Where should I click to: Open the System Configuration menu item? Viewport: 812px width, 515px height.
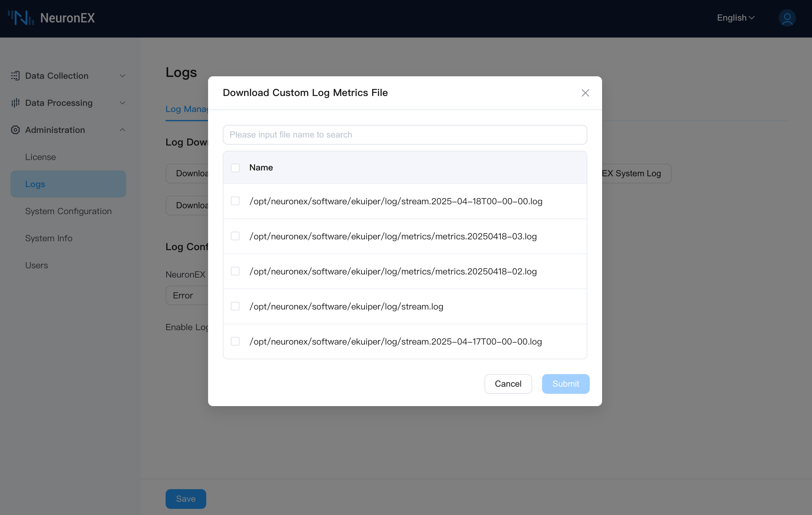(68, 211)
